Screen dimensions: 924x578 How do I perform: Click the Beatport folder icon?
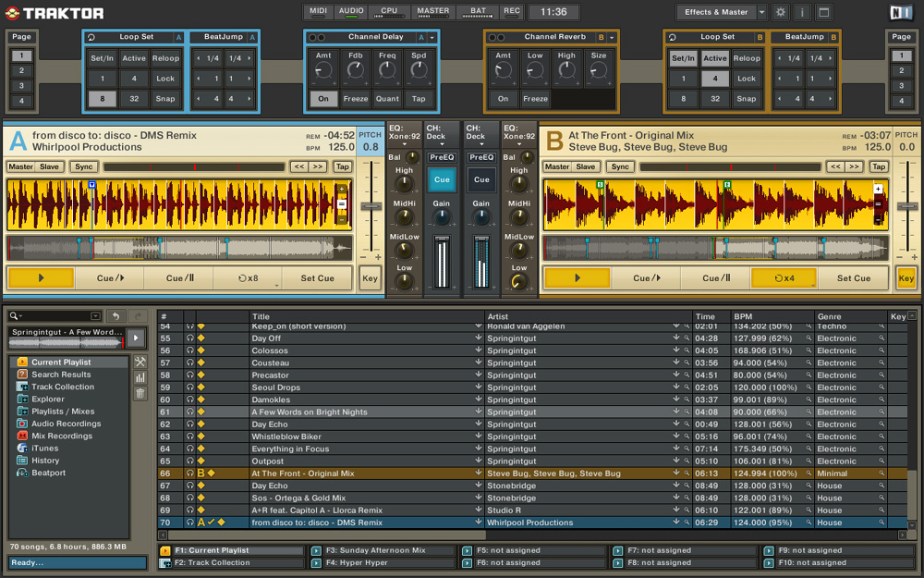23,473
